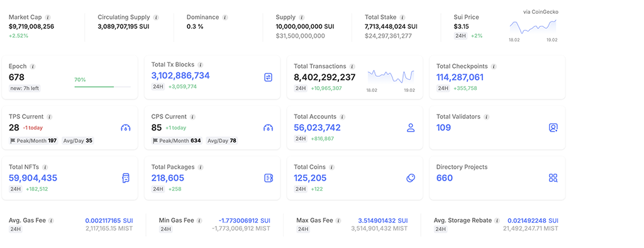644x248 pixels.
Task: Click info icon beside Min Gas Fee
Action: 199,220
